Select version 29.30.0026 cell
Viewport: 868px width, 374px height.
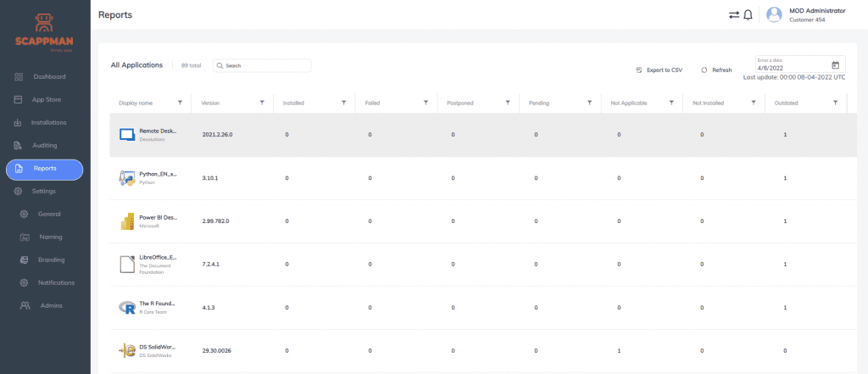point(216,351)
